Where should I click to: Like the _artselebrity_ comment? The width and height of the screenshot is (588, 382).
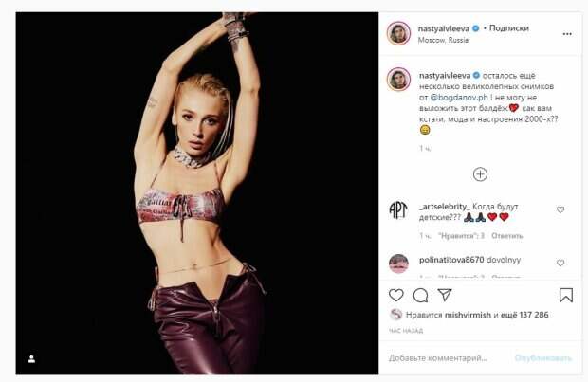(560, 209)
